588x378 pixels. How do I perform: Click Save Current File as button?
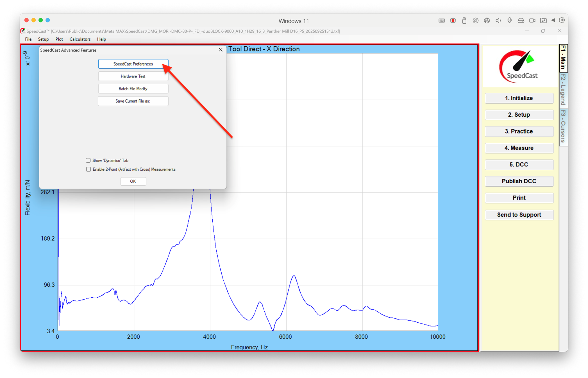coord(133,101)
